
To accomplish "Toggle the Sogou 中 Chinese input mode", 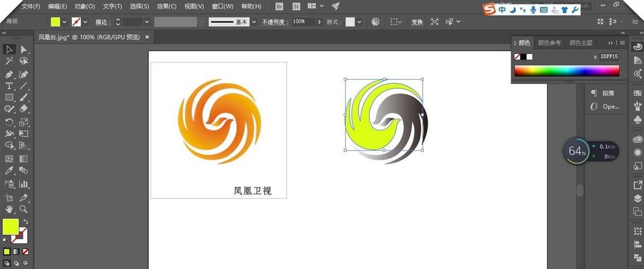I will click(x=502, y=10).
